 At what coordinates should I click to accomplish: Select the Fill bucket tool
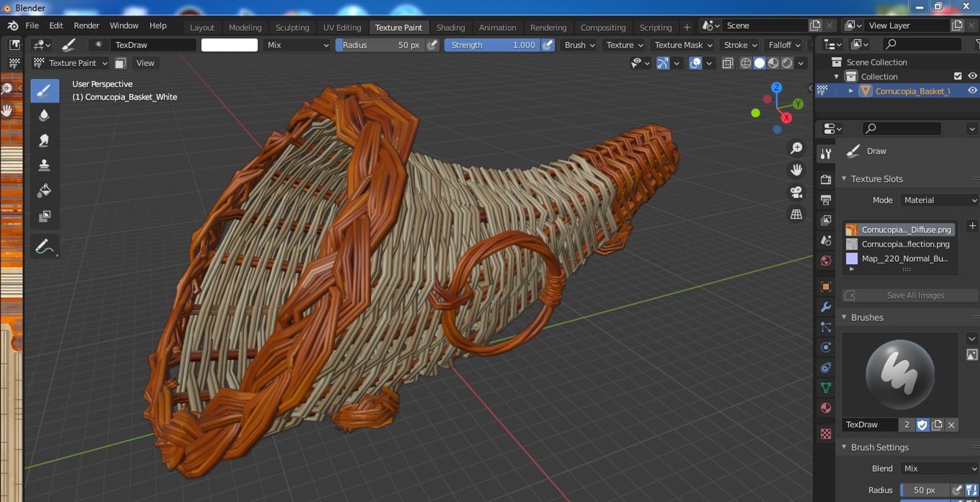click(x=44, y=190)
